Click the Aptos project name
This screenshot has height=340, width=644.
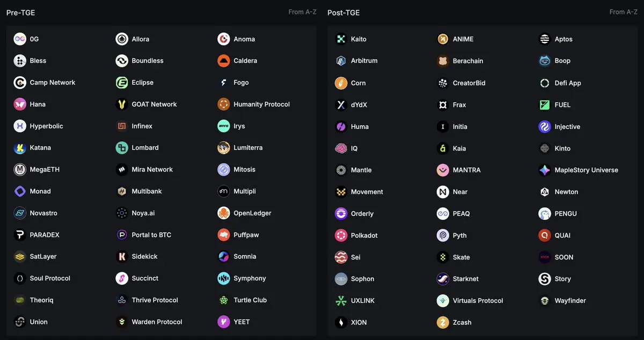563,39
